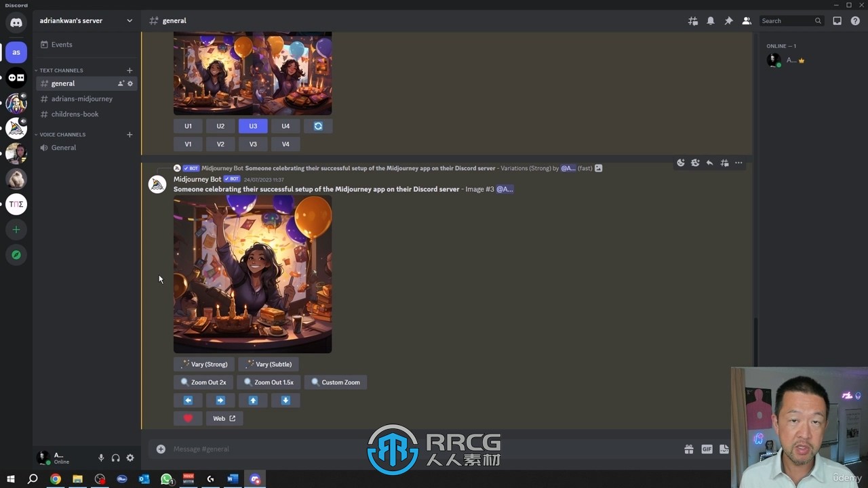This screenshot has width=868, height=488.
Task: Click V3 variation button
Action: [x=253, y=144]
